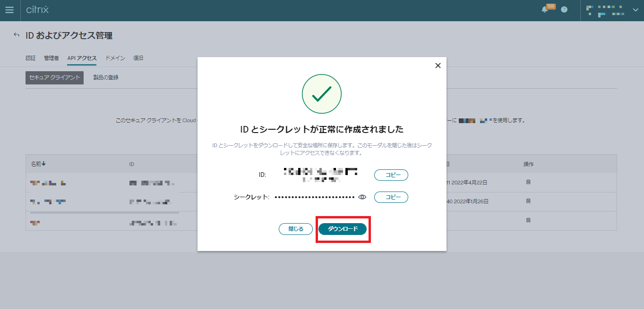The image size is (644, 309).
Task: Copy the secret with its コピー button
Action: [x=391, y=197]
